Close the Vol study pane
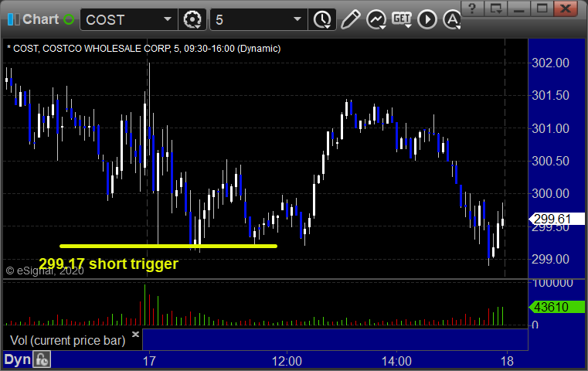This screenshot has height=371, width=588. coord(135,334)
